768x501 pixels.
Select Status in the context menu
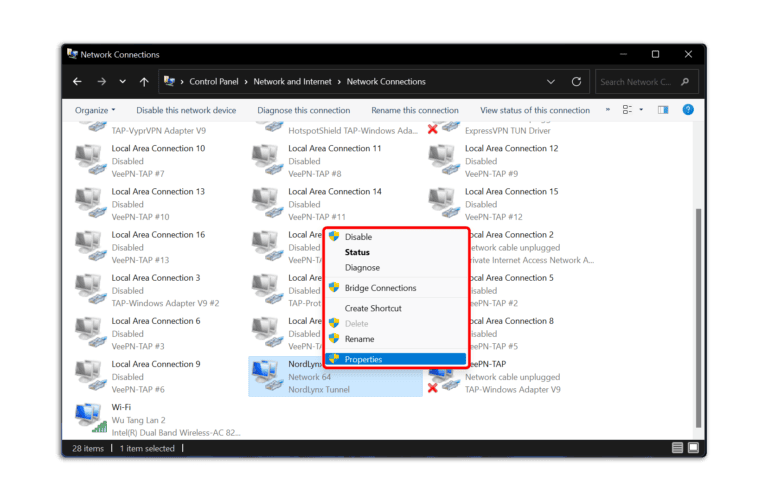coord(396,252)
